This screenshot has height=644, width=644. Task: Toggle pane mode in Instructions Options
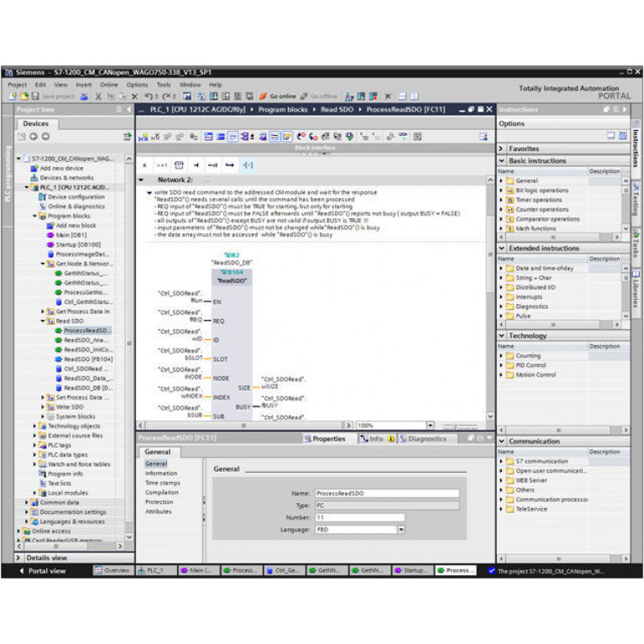(x=611, y=135)
